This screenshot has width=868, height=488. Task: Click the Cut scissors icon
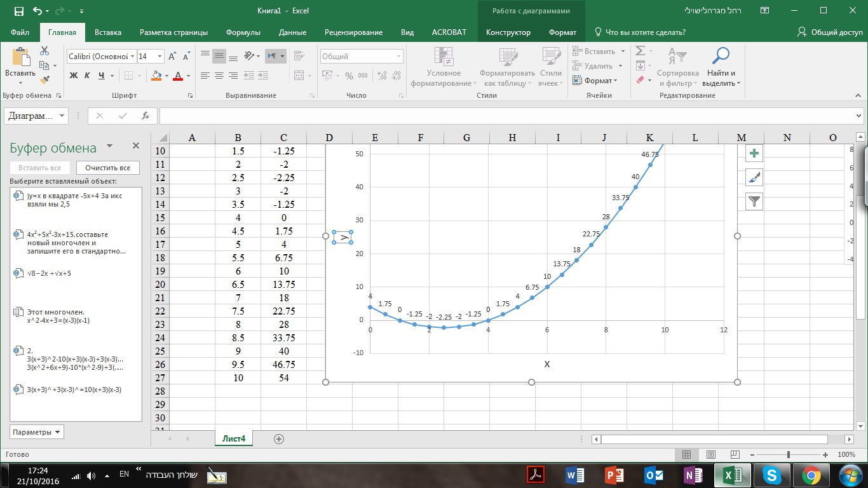44,51
